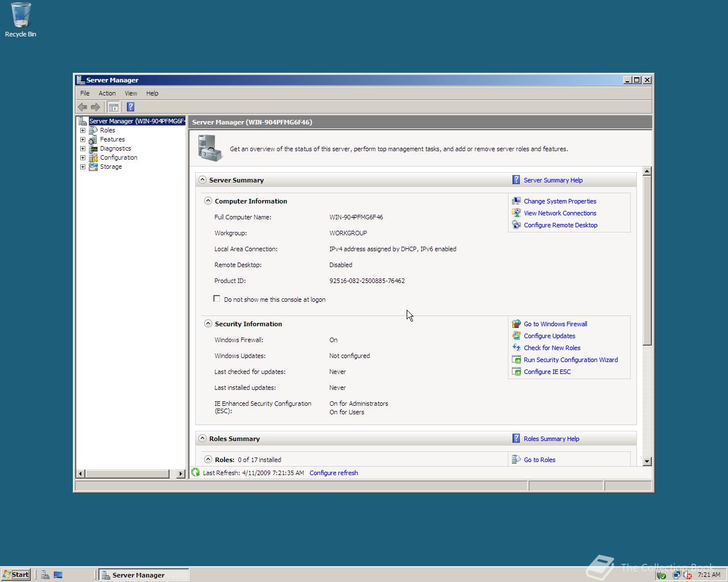Image resolution: width=728 pixels, height=582 pixels.
Task: Click View Network Connections link
Action: 560,213
